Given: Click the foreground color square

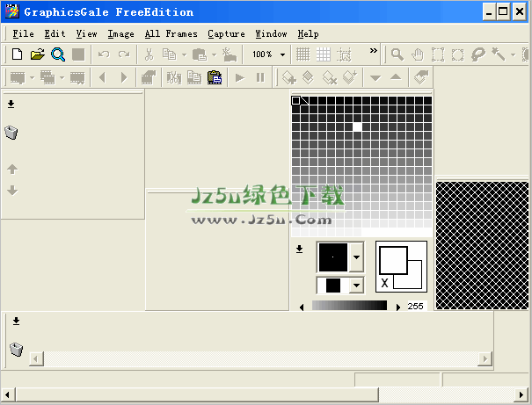Looking at the screenshot, I should coord(394,260).
